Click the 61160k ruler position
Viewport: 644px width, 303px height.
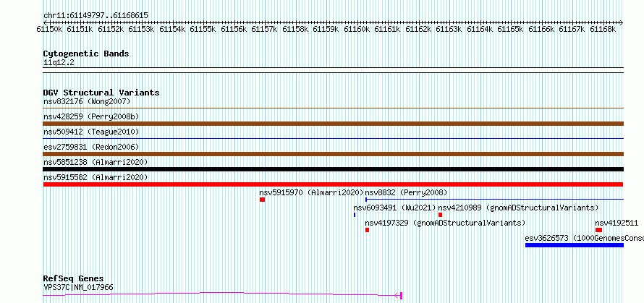click(357, 30)
